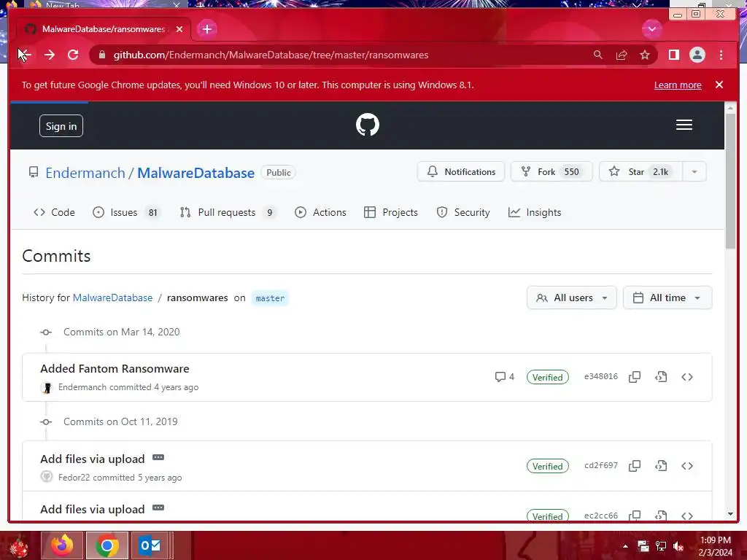Screen dimensions: 747x560
Task: Open Chrome's side panel icon
Action: pyautogui.click(x=673, y=55)
